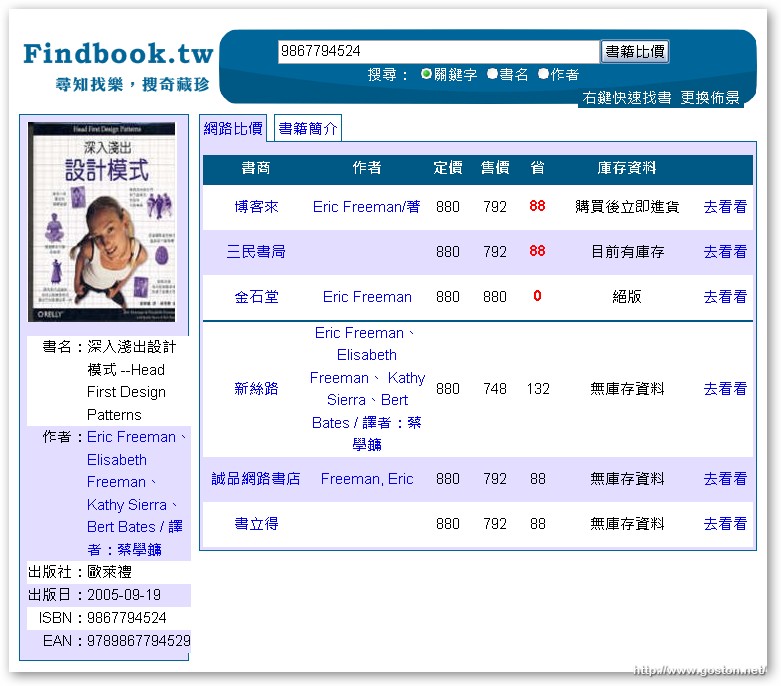Open the 金石堂 bookstore link

(x=256, y=297)
